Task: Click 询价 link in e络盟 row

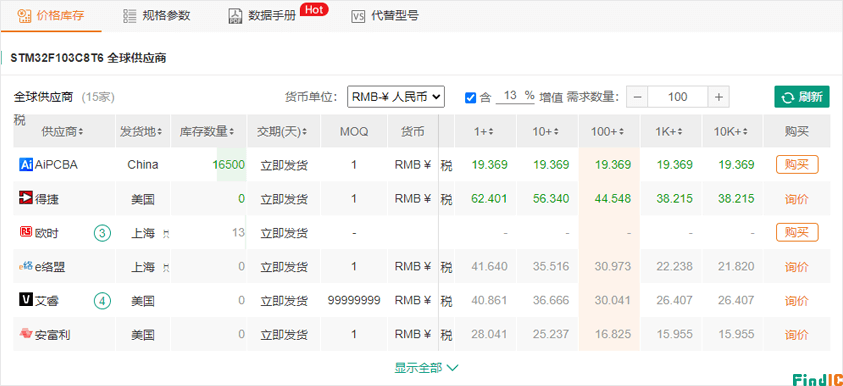Action: click(x=797, y=267)
